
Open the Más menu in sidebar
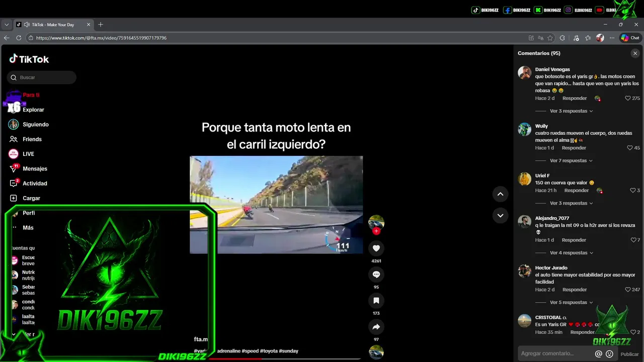(28, 228)
